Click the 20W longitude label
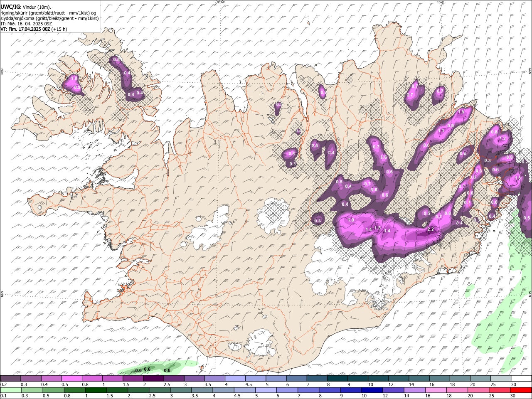The height and width of the screenshot is (399, 532). 221,2
